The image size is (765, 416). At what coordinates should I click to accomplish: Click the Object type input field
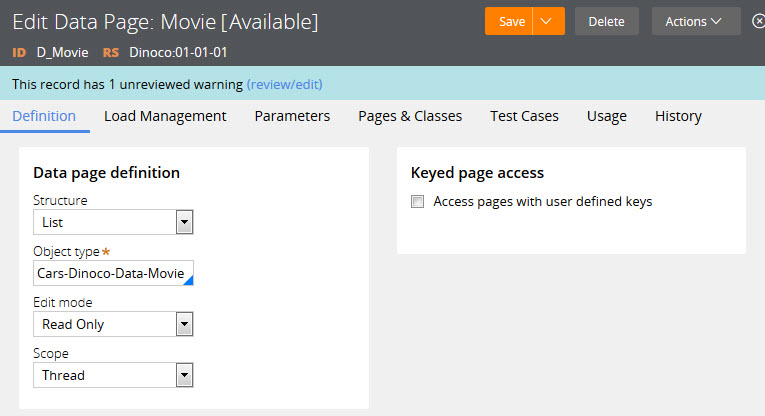point(113,273)
